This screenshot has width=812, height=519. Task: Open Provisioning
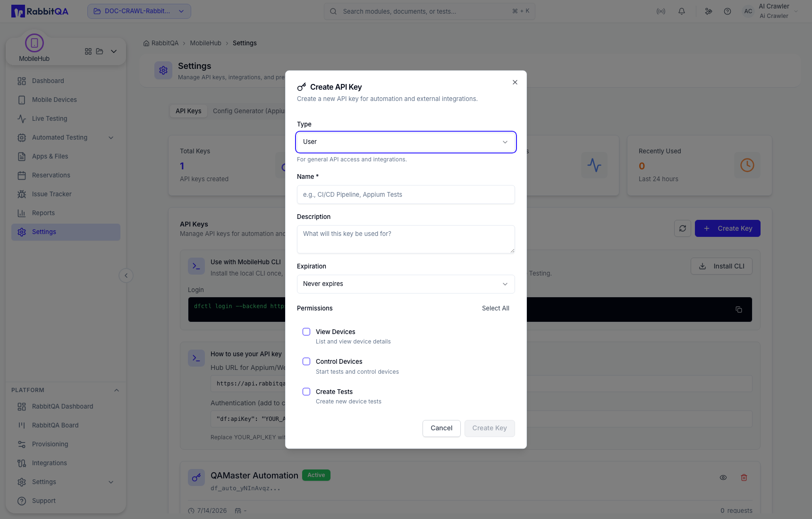click(x=66, y=444)
